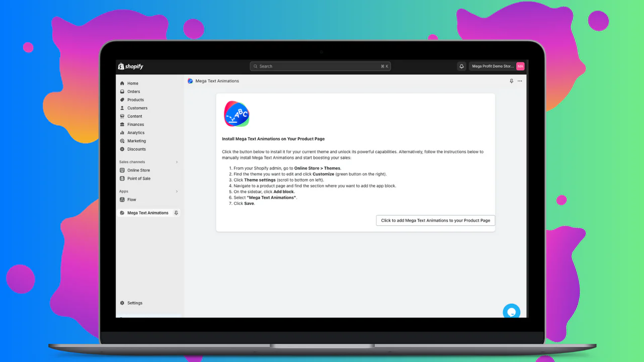Click the Orders icon in sidebar

pyautogui.click(x=122, y=92)
